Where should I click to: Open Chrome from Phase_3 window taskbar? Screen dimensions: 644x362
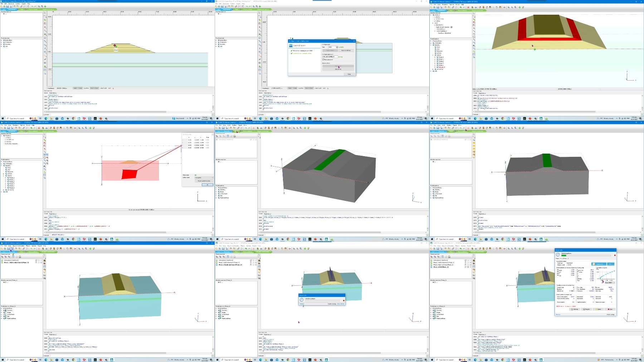(x=503, y=360)
